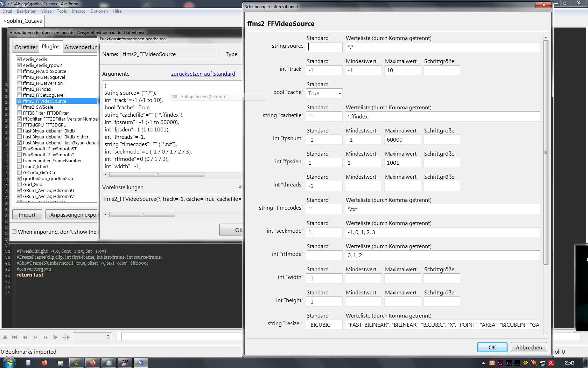588x368 pixels.
Task: Switch to the eye-icon app on the taskbar
Action: (125, 363)
